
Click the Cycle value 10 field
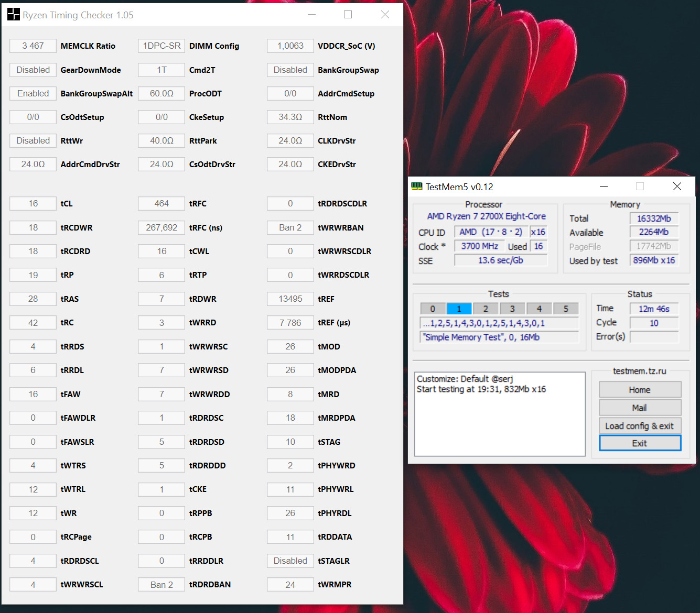click(x=654, y=323)
